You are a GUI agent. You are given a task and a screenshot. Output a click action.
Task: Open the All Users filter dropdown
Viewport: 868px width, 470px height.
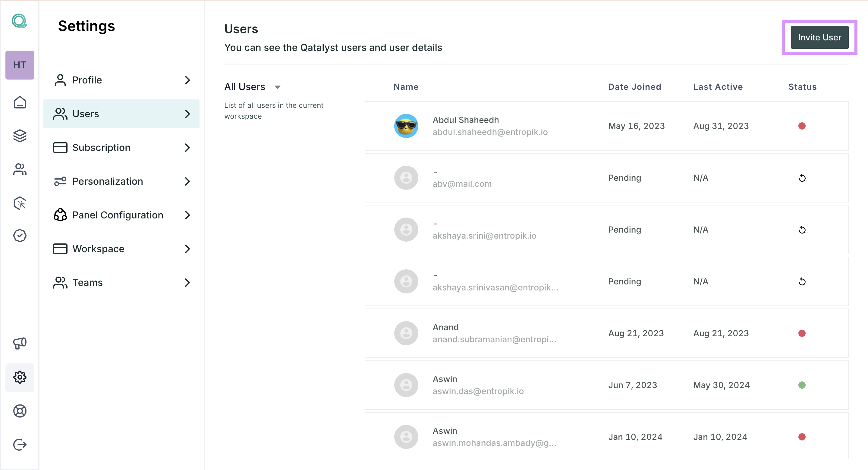click(x=252, y=87)
